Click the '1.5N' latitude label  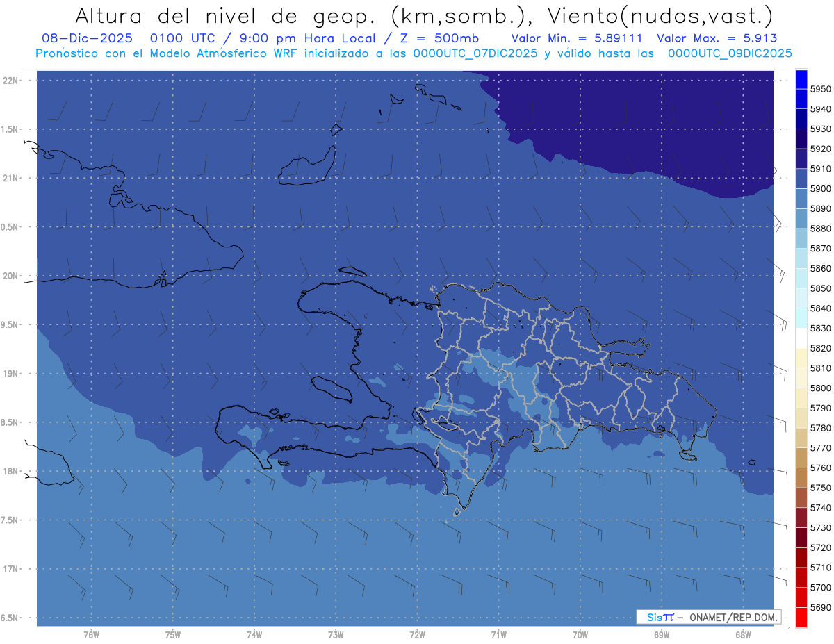click(x=10, y=129)
